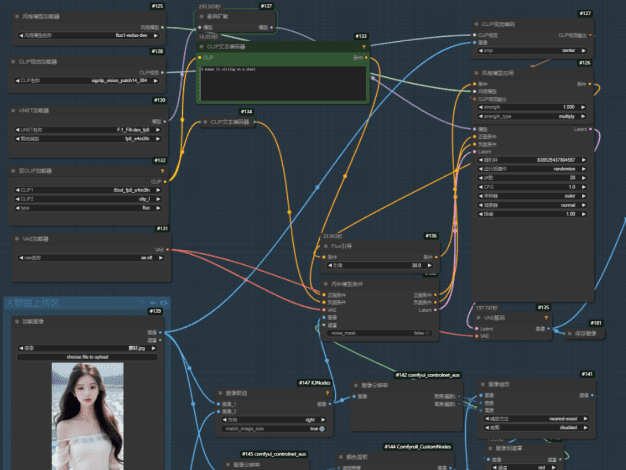626x470 pixels.
Task: Click the CLIP output port on 双CLIP加载器
Action: 165,182
